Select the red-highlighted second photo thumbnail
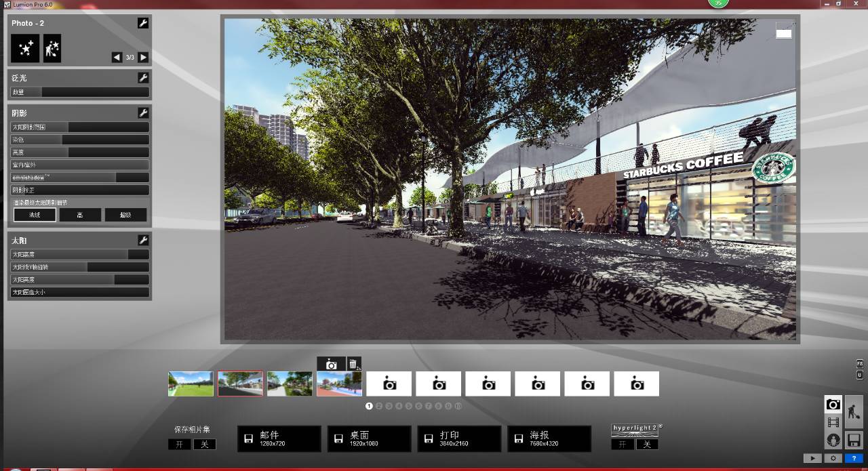Screen dimensions: 868x471 pos(240,384)
